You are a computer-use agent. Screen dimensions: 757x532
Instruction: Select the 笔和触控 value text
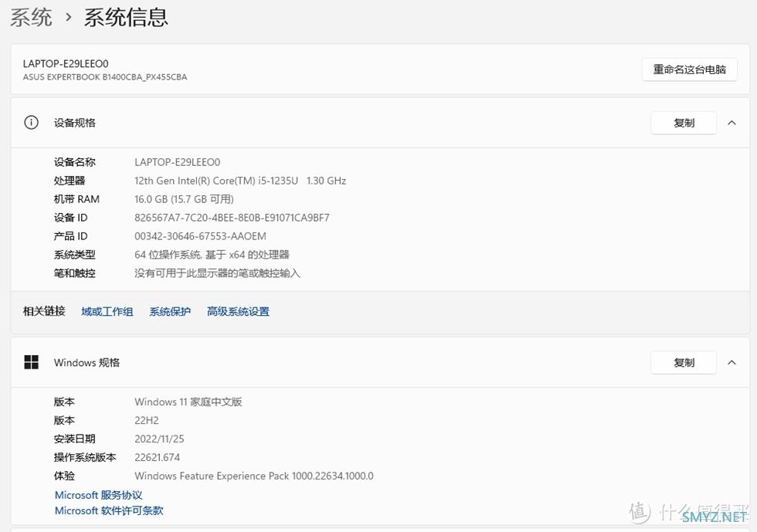point(217,273)
